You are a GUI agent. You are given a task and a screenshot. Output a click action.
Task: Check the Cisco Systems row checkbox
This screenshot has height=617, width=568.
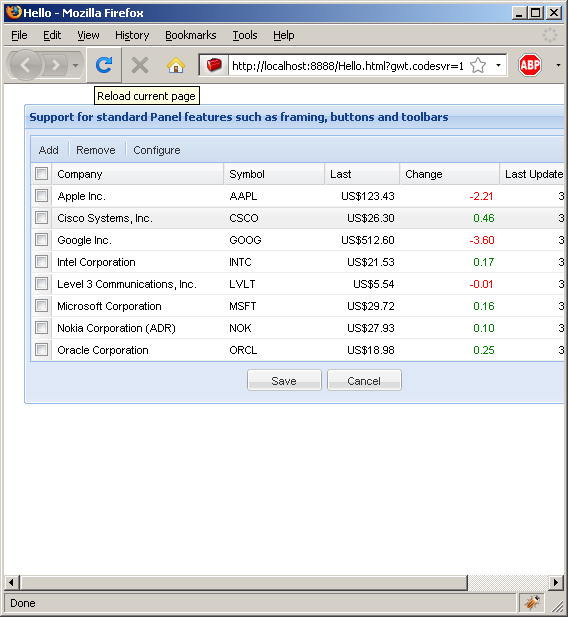(x=41, y=218)
